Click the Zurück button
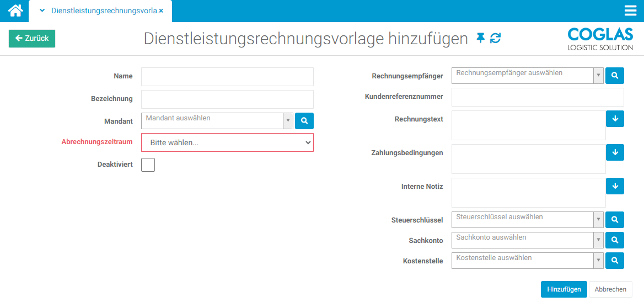644x307 pixels. [32, 39]
